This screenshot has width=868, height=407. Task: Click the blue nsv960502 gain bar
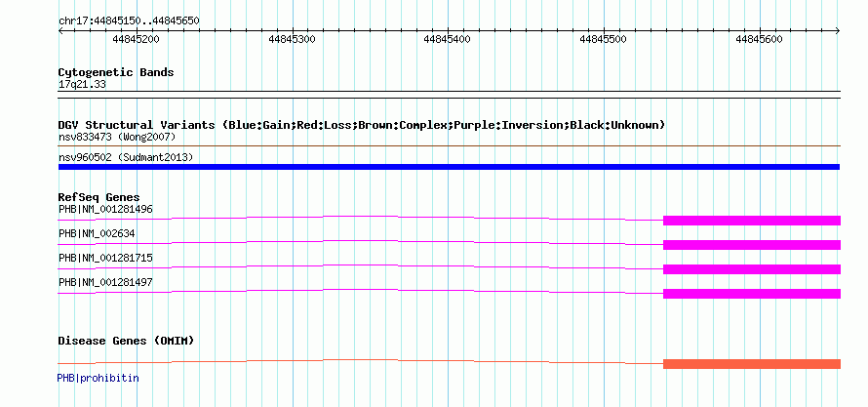[x=449, y=167]
